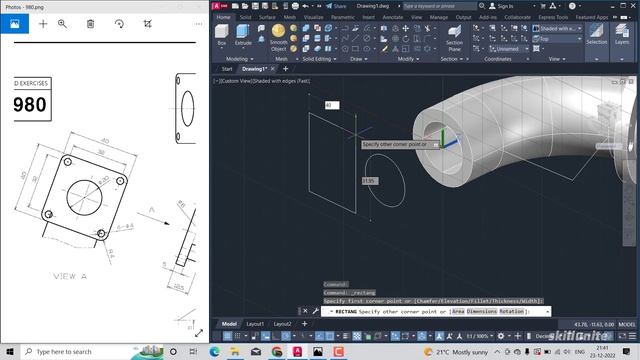Open the 'Top' view dropdown
Image resolution: width=640 pixels, height=360 pixels.
pyautogui.click(x=557, y=39)
